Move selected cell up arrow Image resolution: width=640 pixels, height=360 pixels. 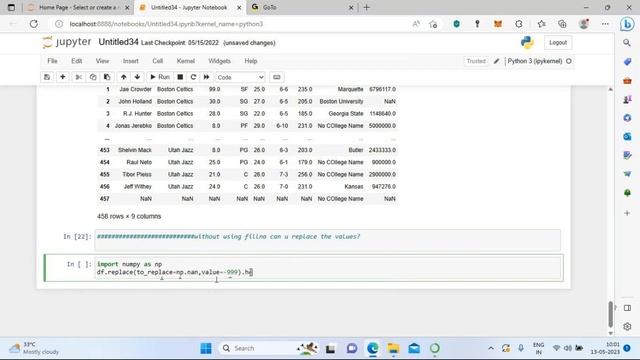click(124, 77)
